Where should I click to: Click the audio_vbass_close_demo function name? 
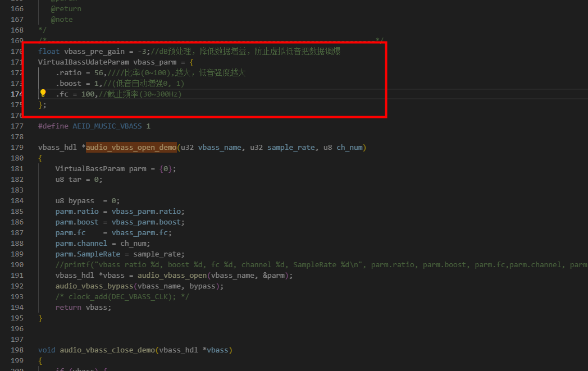click(x=107, y=350)
